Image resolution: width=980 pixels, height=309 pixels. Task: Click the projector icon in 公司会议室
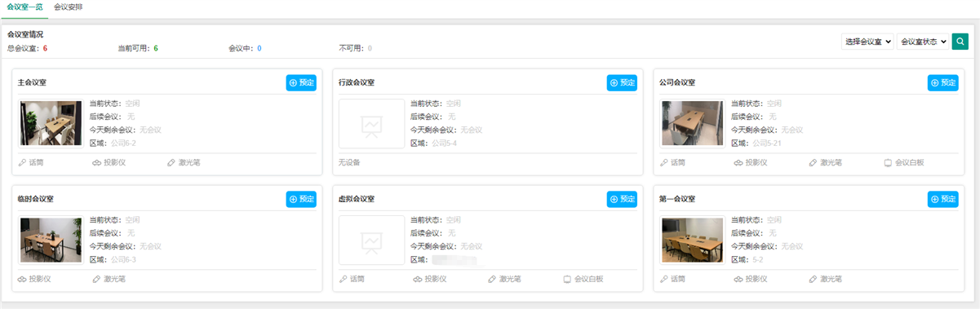coord(738,163)
